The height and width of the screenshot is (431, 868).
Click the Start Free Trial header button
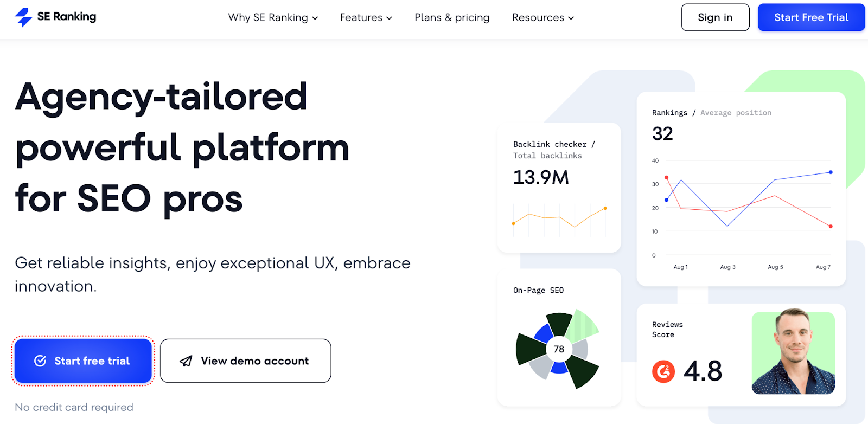point(811,17)
